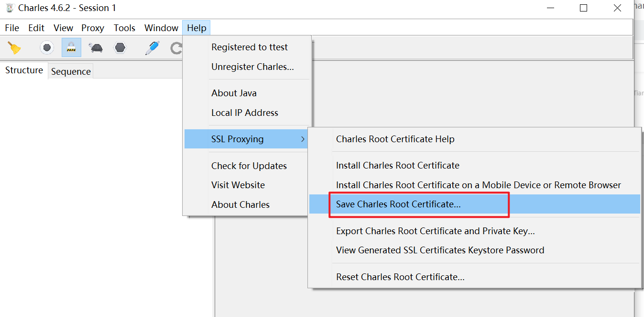Open the Edit menu

tap(36, 28)
